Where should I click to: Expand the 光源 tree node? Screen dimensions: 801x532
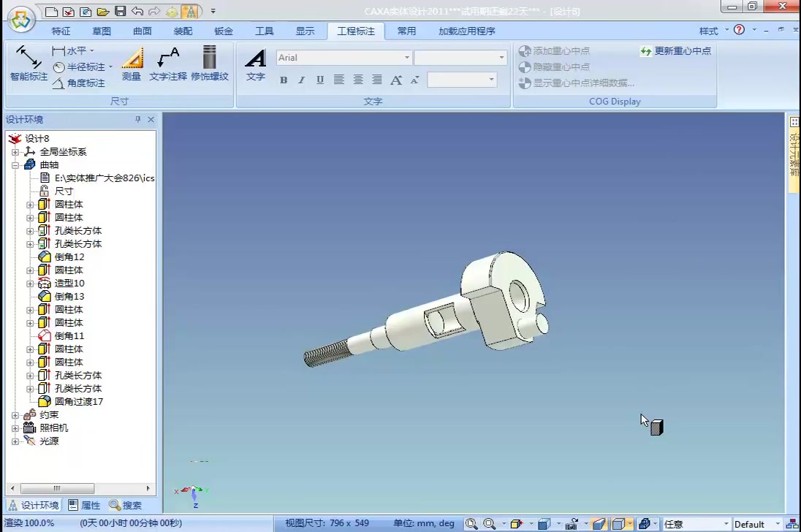[x=15, y=441]
